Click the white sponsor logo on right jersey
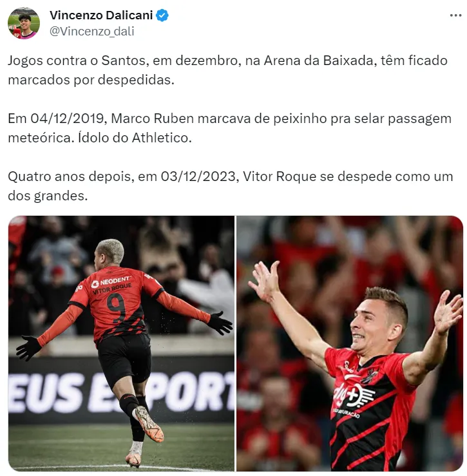Screen dimensions: 467x476 point(354,395)
